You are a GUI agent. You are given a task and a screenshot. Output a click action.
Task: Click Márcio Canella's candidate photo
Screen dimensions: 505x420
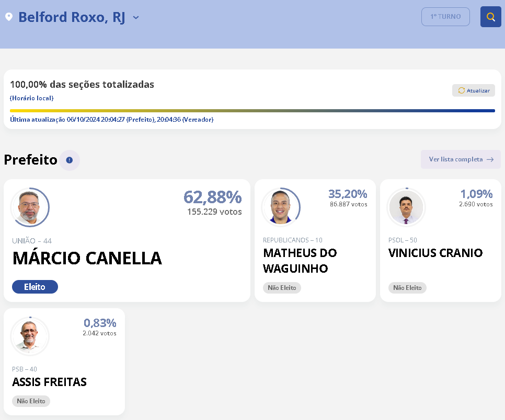[x=30, y=207]
